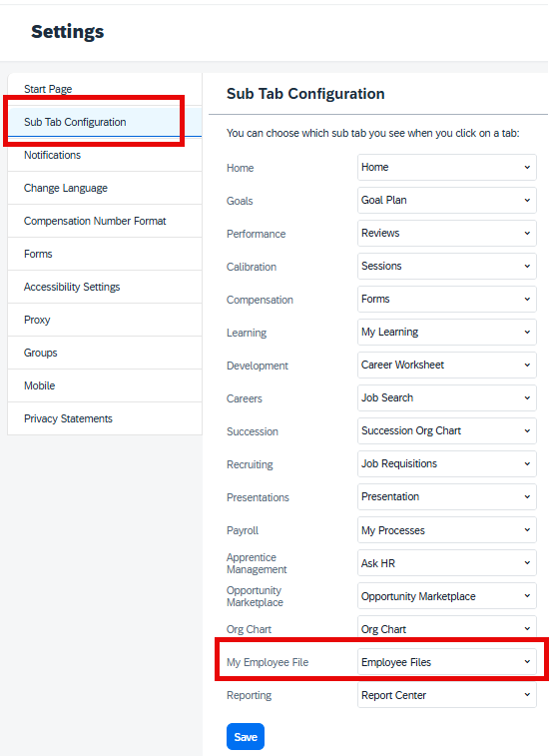Open Privacy Statements section

(105, 418)
